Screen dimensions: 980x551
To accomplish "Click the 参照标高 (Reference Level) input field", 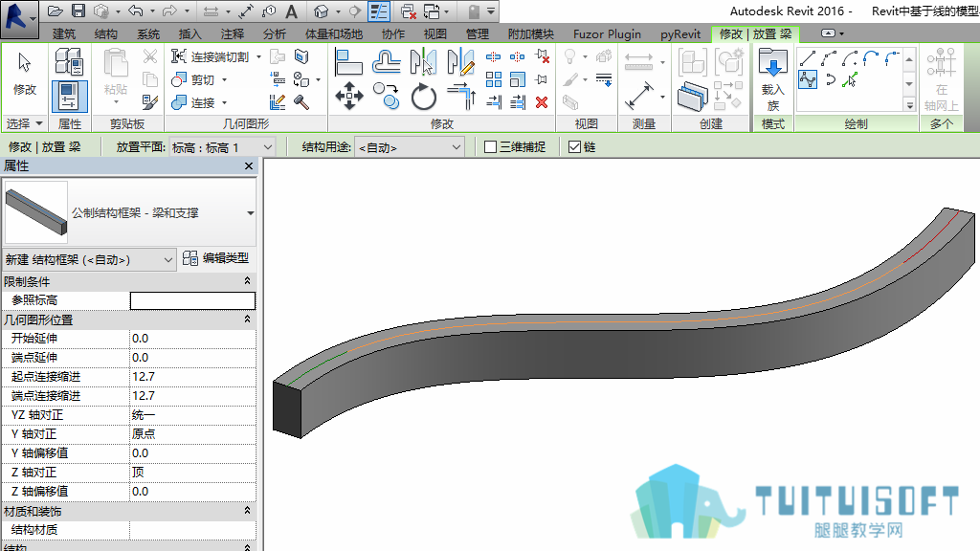I will pos(192,300).
